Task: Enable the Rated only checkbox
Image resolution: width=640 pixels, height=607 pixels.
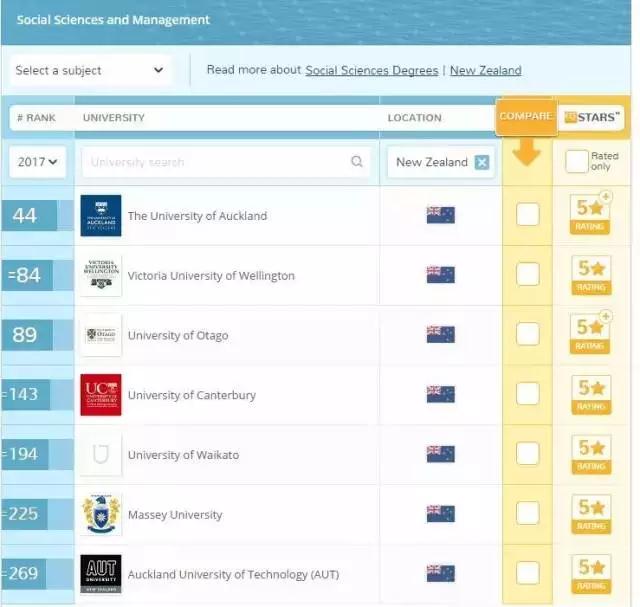Action: click(576, 162)
